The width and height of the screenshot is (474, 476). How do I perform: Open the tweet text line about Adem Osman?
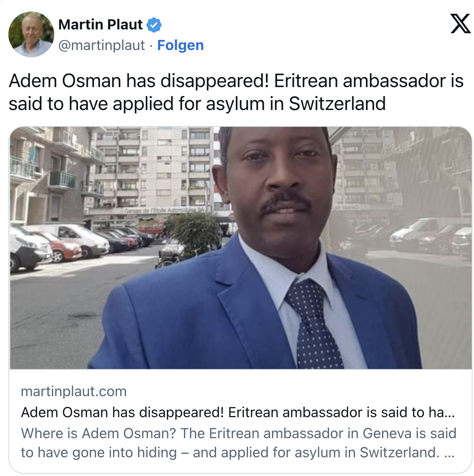tap(236, 81)
